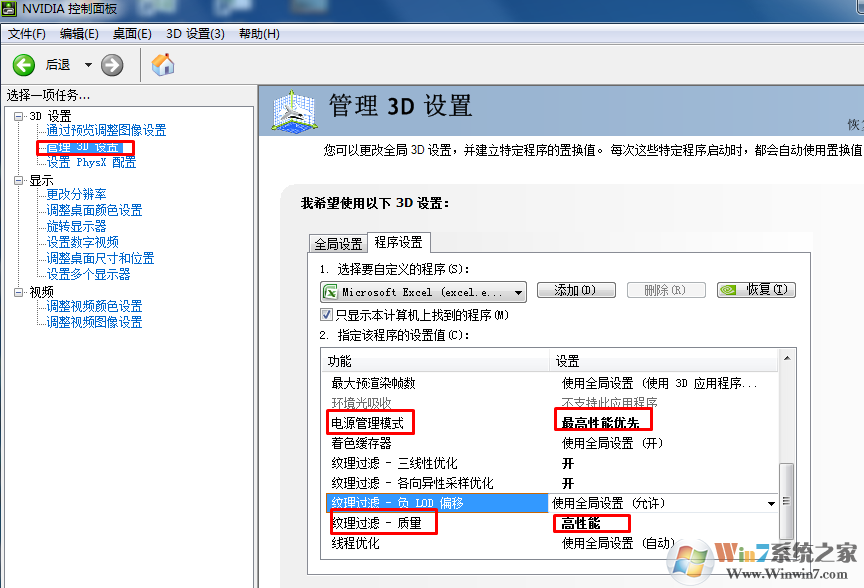Click the settings list scrollbar thumb
The image size is (864, 588).
click(x=787, y=501)
